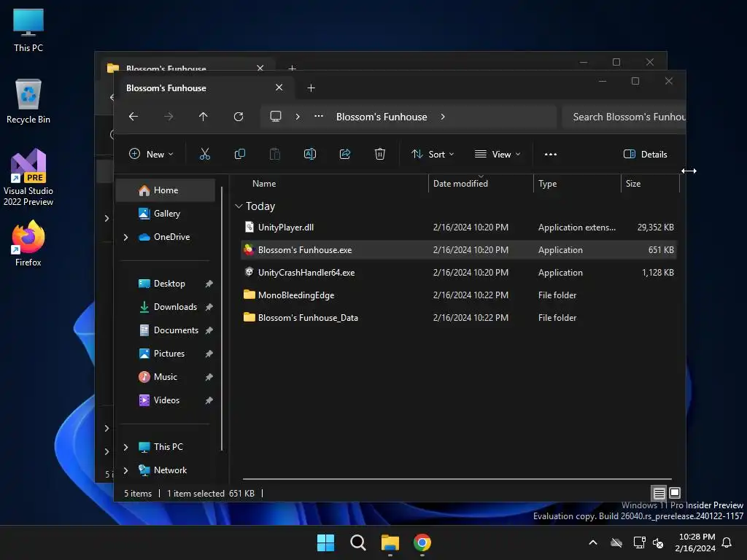Click the address bar ellipsis
This screenshot has height=560, width=747.
point(319,116)
